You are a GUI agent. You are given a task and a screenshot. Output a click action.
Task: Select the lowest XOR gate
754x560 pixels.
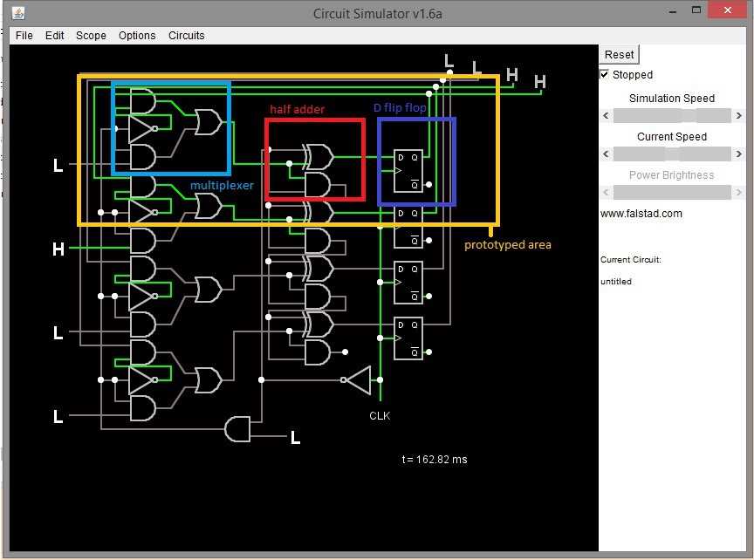click(319, 324)
